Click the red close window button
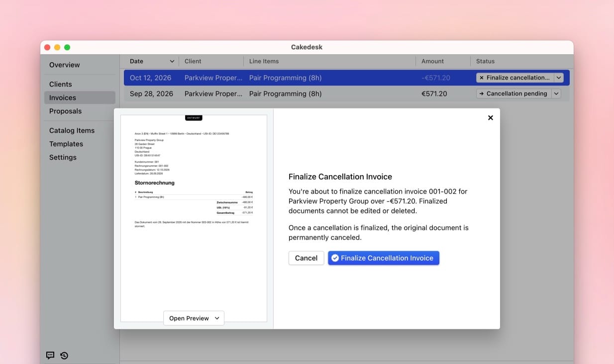The width and height of the screenshot is (614, 364). [47, 47]
